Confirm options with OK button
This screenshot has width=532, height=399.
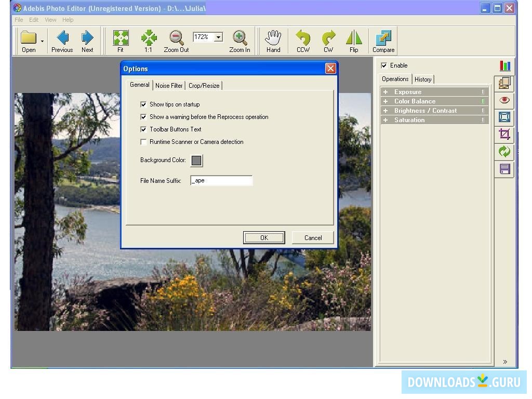[264, 238]
